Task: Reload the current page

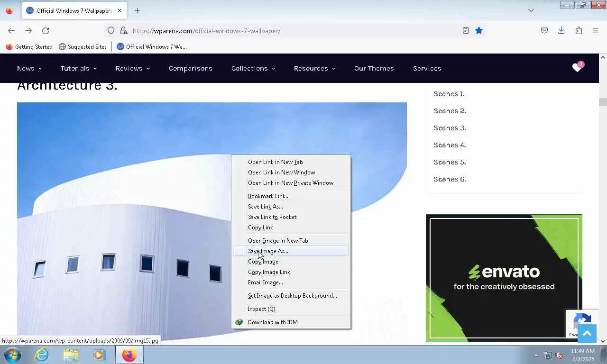Action: click(46, 31)
